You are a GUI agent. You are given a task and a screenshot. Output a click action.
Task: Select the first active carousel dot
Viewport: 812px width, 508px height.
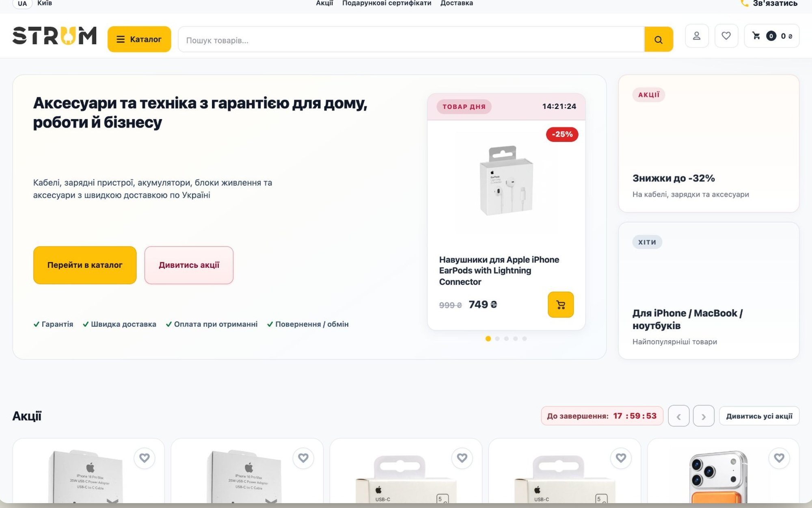488,339
